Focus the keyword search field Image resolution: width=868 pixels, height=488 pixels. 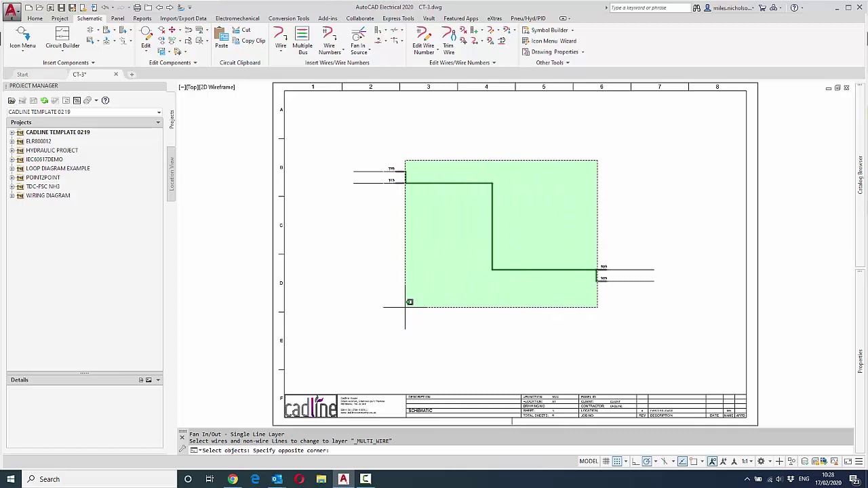click(x=650, y=7)
